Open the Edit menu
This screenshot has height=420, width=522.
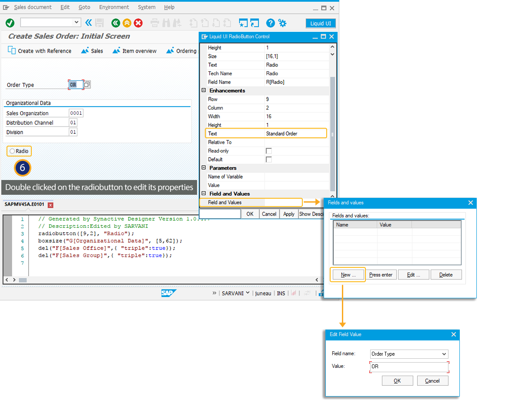(65, 7)
